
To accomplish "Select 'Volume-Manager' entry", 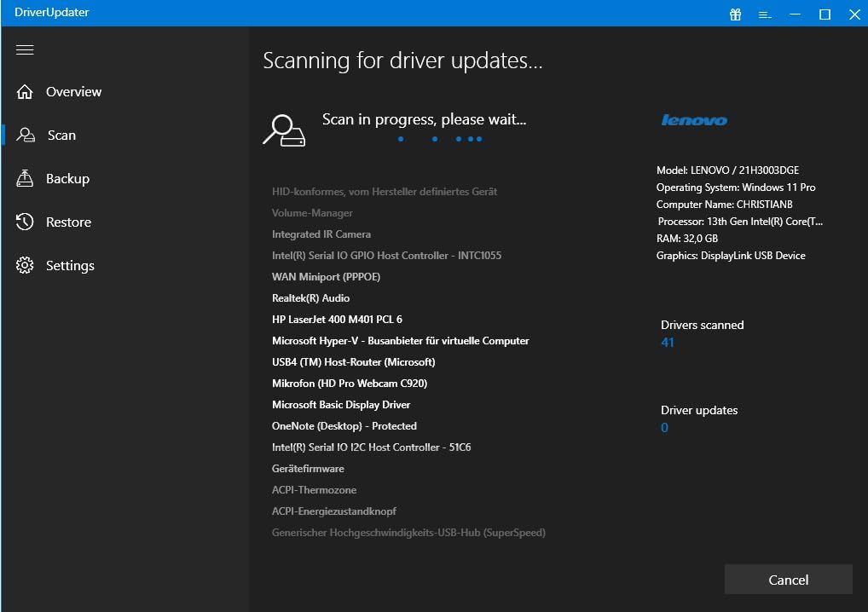I will pyautogui.click(x=312, y=213).
